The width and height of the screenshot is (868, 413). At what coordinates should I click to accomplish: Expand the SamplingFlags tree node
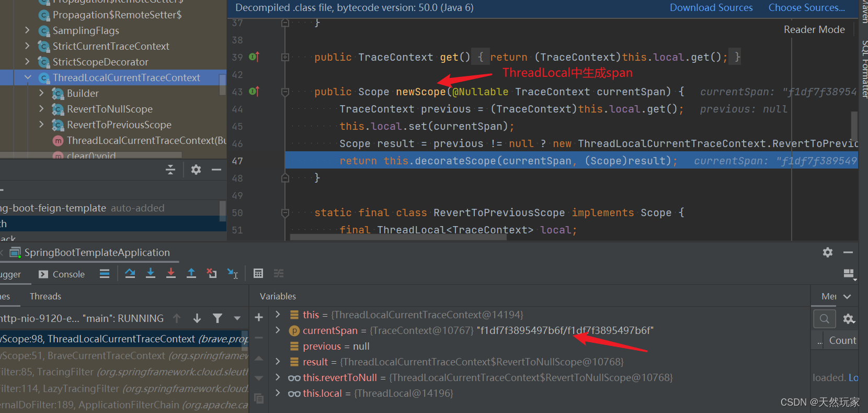pos(28,30)
